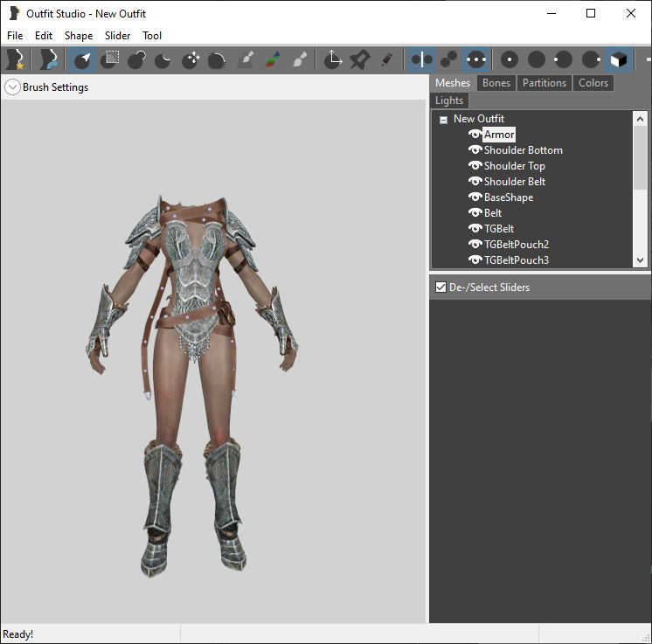The image size is (652, 644).
Task: Hide the Shoulder Bottom mesh eye icon
Action: point(475,149)
